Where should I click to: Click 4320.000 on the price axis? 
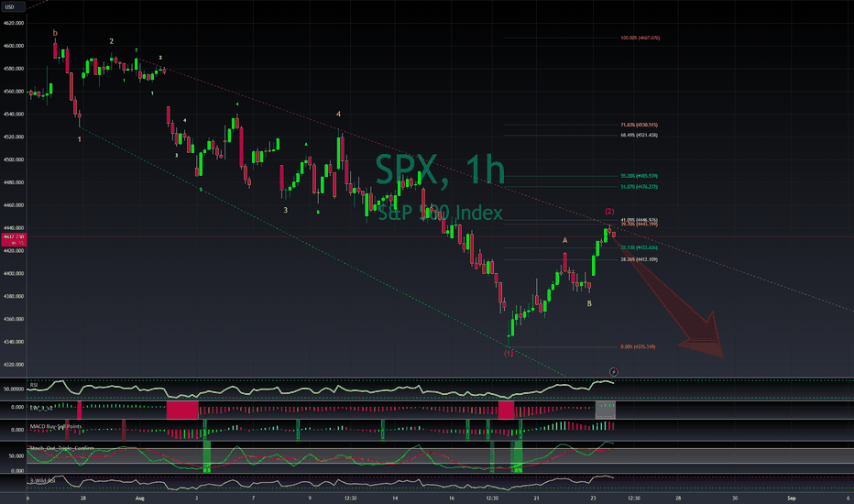[x=14, y=365]
